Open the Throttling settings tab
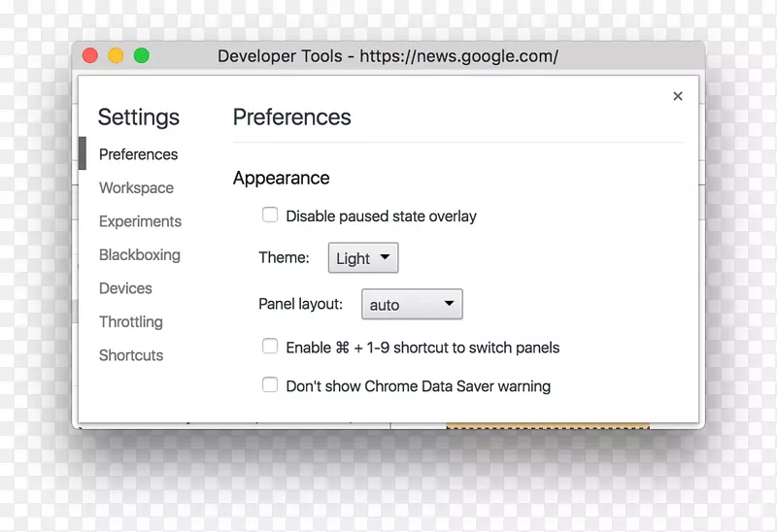Screen dimensions: 777x532 (x=131, y=322)
